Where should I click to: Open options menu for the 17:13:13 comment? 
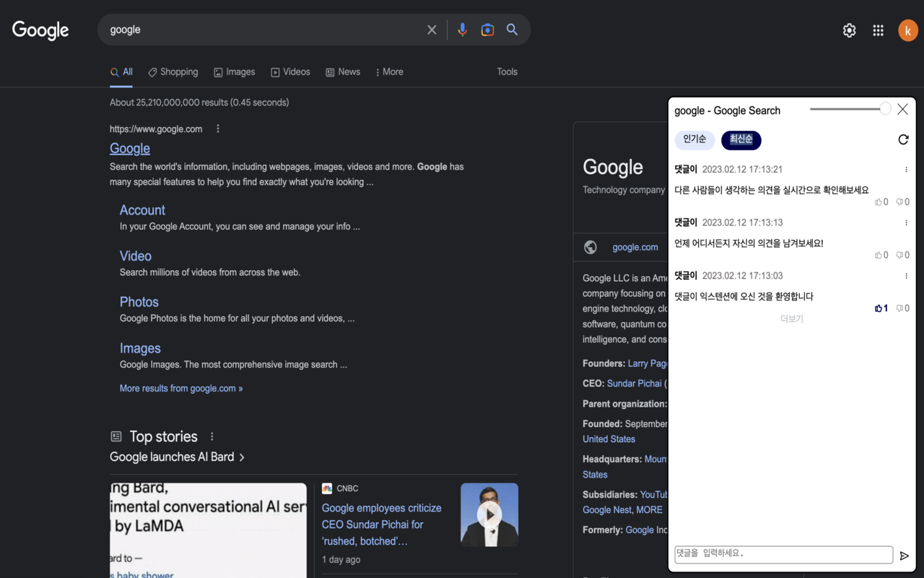[907, 223]
